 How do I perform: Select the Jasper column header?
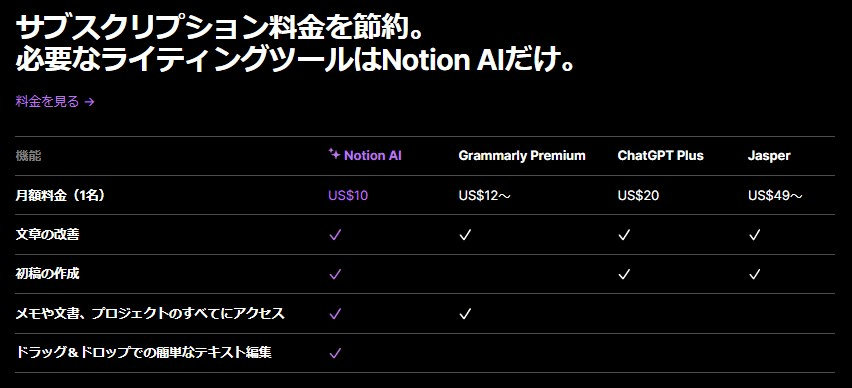[769, 156]
